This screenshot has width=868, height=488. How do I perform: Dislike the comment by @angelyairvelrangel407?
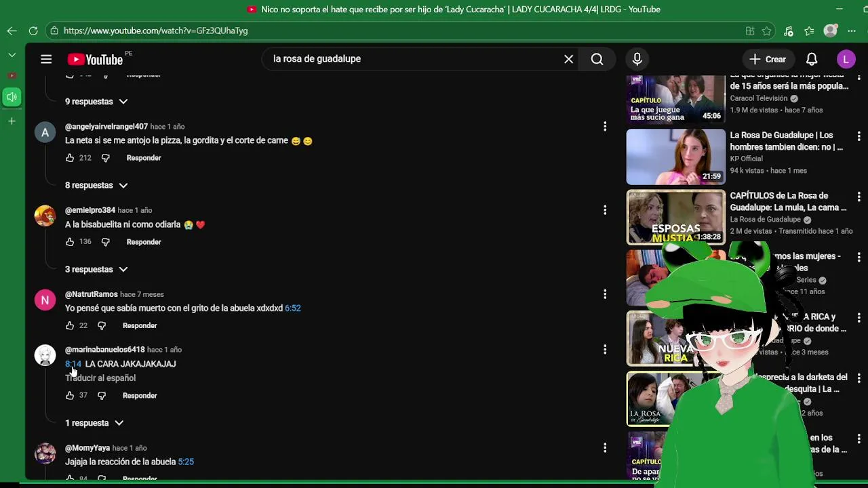[105, 158]
